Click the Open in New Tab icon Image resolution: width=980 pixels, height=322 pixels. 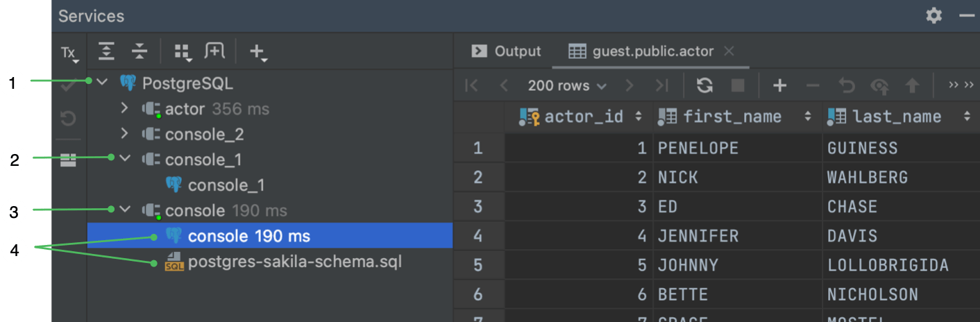(214, 51)
